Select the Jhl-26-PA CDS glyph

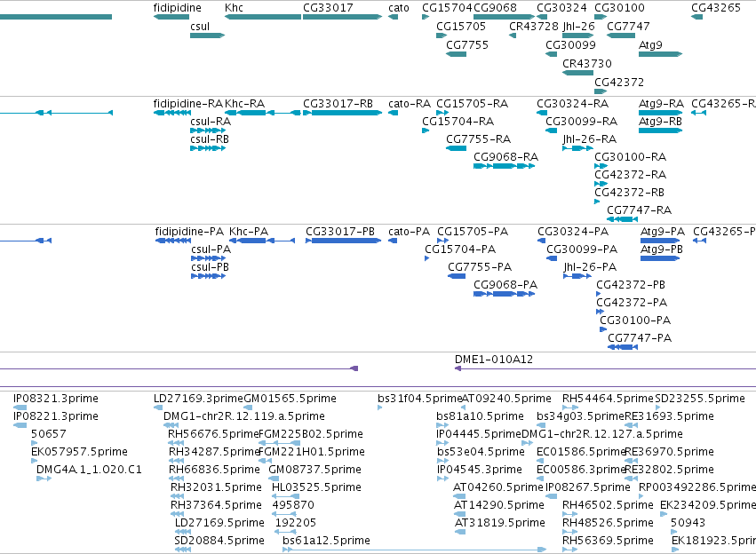[577, 276]
